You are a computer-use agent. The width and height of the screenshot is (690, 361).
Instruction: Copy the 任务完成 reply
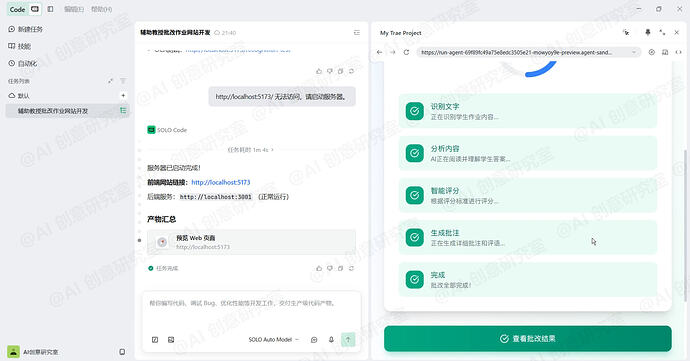point(340,268)
